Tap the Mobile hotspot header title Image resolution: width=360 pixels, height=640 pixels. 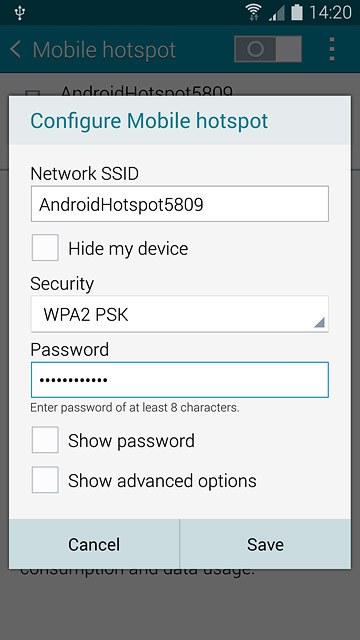pyautogui.click(x=104, y=50)
